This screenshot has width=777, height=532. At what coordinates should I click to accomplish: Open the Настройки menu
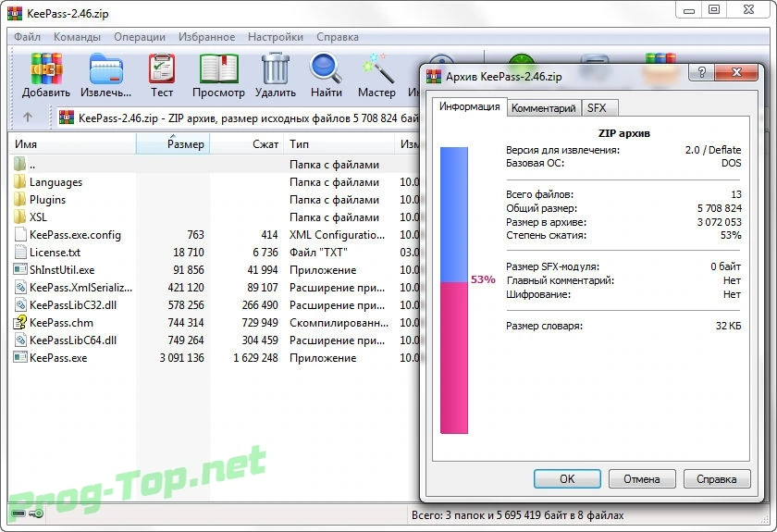pos(276,37)
